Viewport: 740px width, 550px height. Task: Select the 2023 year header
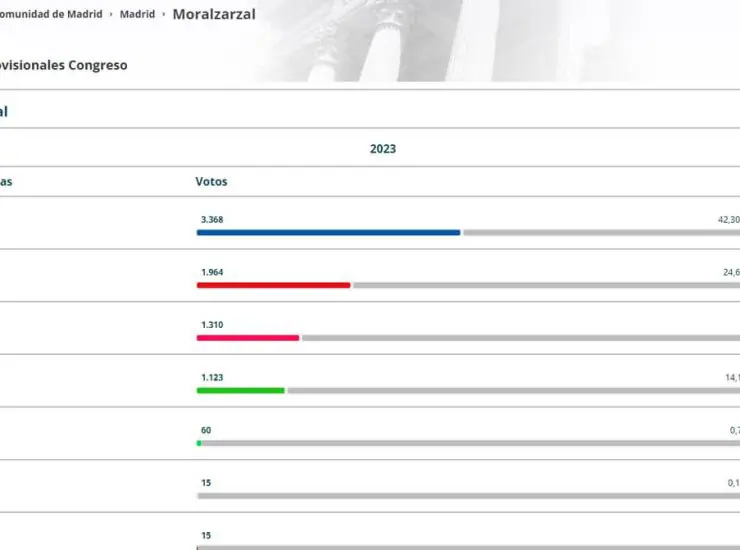[x=383, y=149]
